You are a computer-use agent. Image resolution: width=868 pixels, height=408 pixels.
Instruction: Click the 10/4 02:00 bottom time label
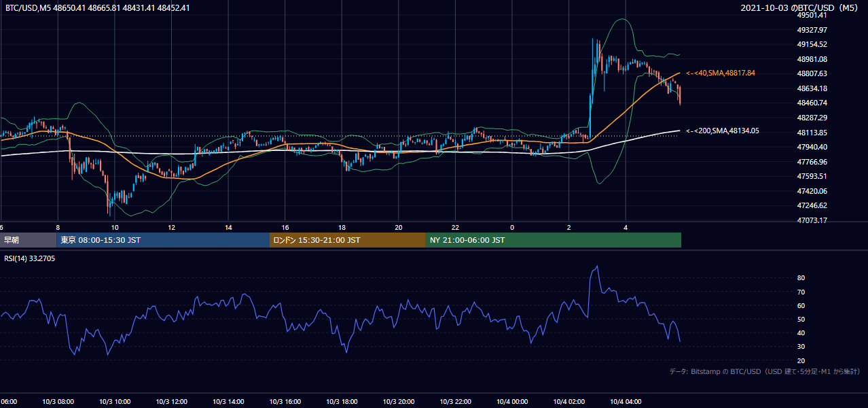(568, 402)
